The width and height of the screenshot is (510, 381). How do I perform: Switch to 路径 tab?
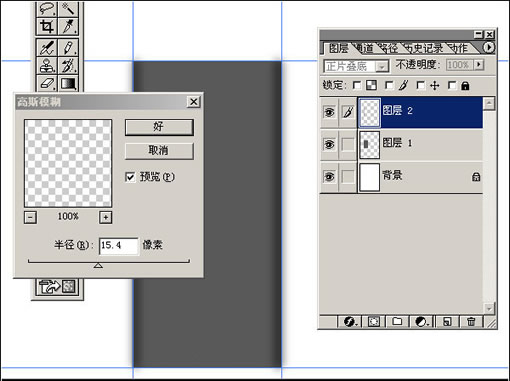point(389,48)
